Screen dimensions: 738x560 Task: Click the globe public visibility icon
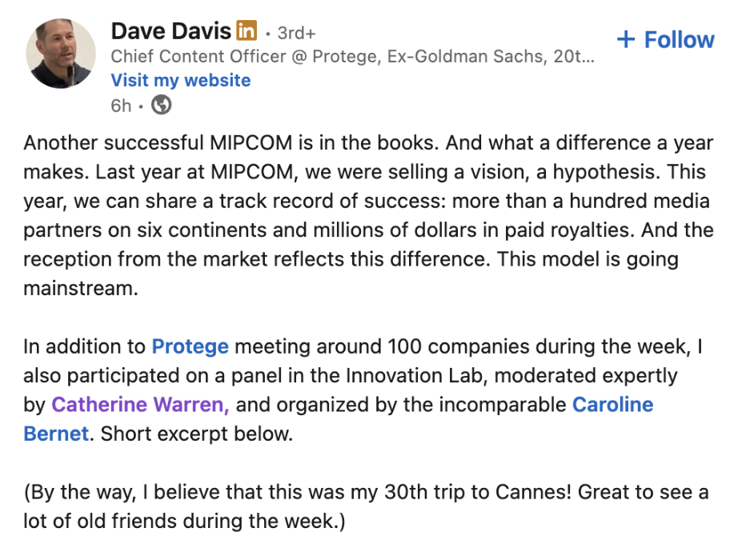[161, 105]
